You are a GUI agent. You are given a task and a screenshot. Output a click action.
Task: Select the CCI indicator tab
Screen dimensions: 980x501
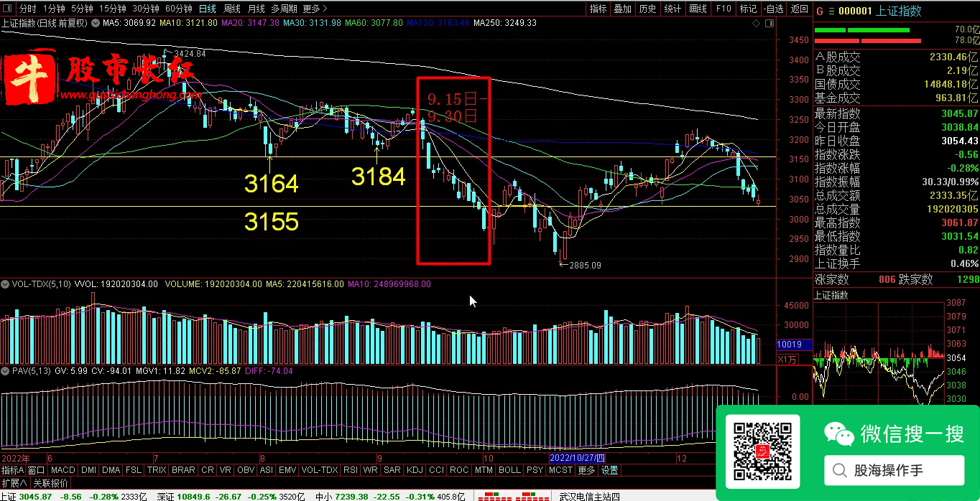[x=436, y=470]
